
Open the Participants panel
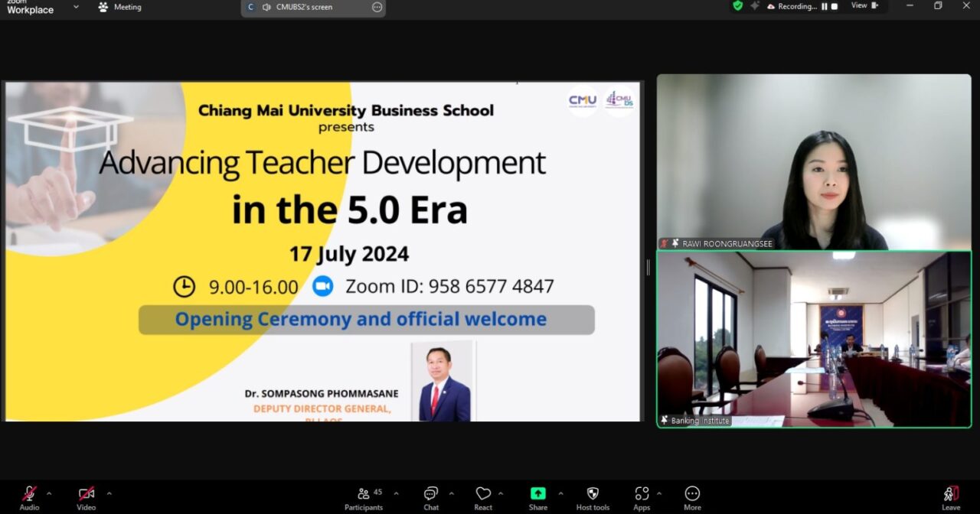coord(364,495)
